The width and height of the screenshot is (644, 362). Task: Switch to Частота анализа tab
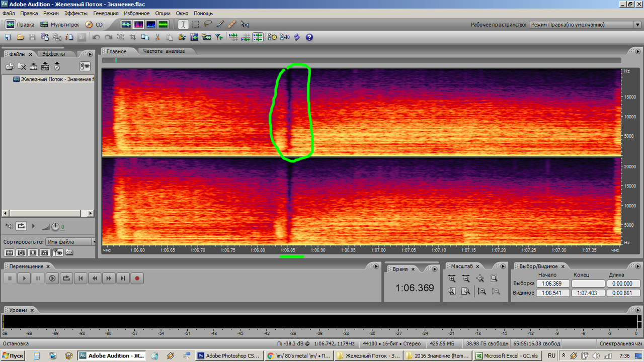tap(164, 51)
